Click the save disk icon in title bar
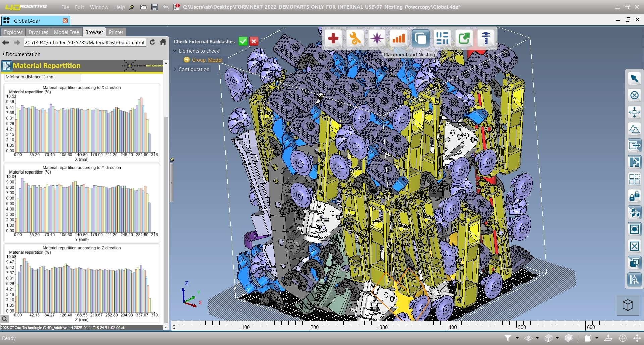Image resolution: width=644 pixels, height=345 pixels. [155, 7]
